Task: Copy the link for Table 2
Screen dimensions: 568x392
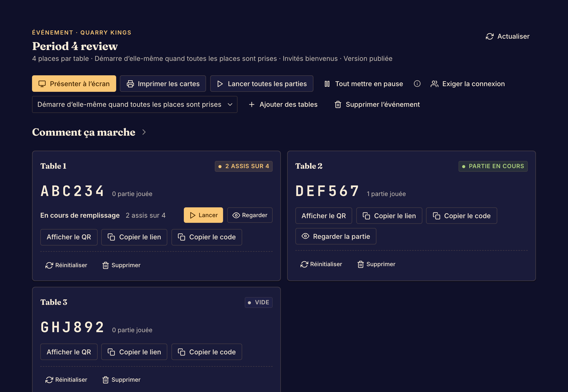Action: 389,216
